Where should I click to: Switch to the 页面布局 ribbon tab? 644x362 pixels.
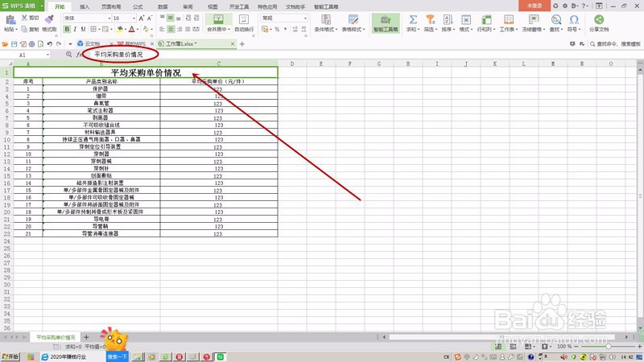[111, 7]
